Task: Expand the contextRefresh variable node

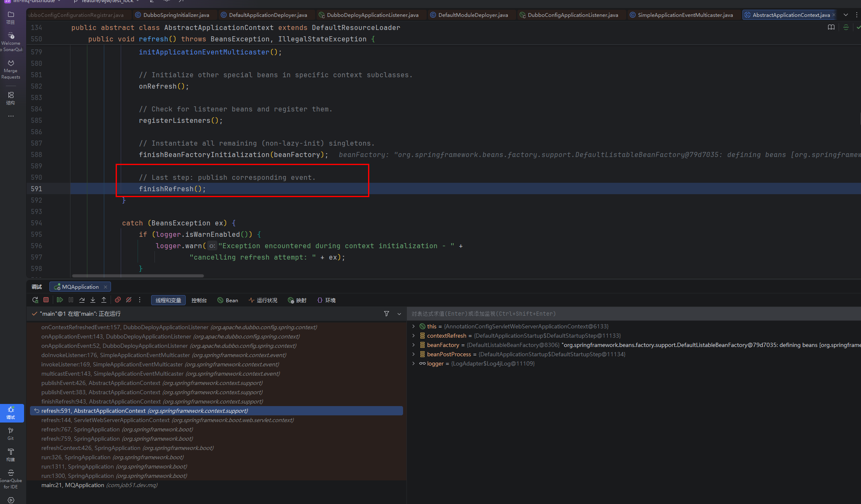Action: (413, 336)
